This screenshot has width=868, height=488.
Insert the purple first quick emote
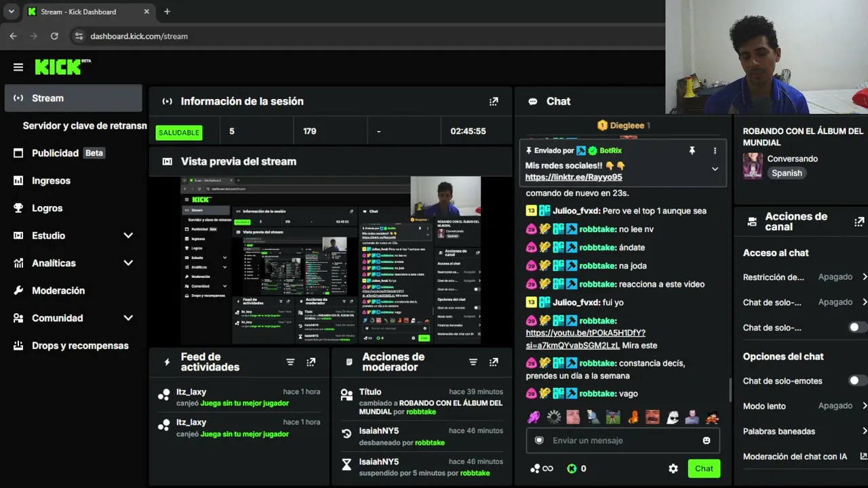click(534, 417)
